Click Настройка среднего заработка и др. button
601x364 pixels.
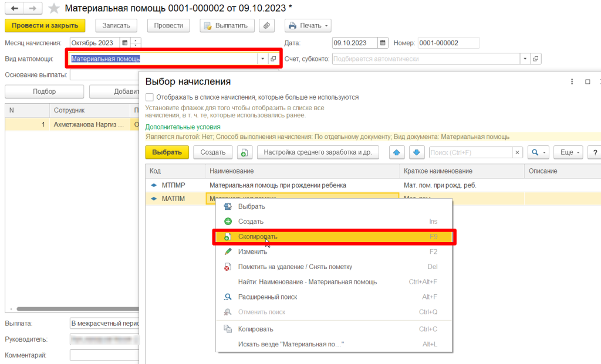[x=318, y=152]
